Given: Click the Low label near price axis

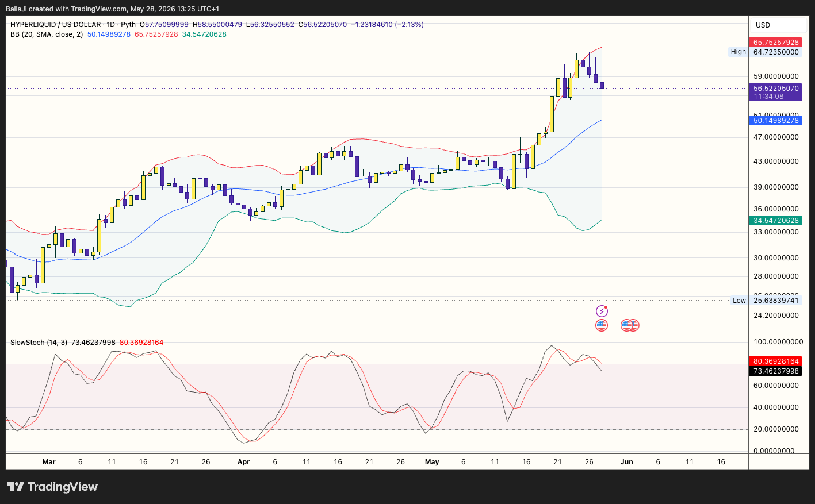Looking at the screenshot, I should (x=739, y=301).
